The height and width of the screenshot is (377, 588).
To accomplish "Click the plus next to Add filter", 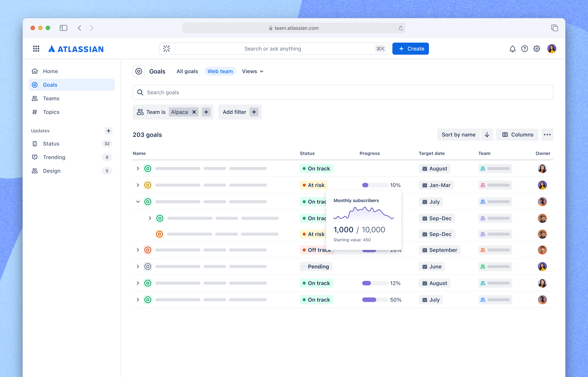I will pyautogui.click(x=254, y=112).
